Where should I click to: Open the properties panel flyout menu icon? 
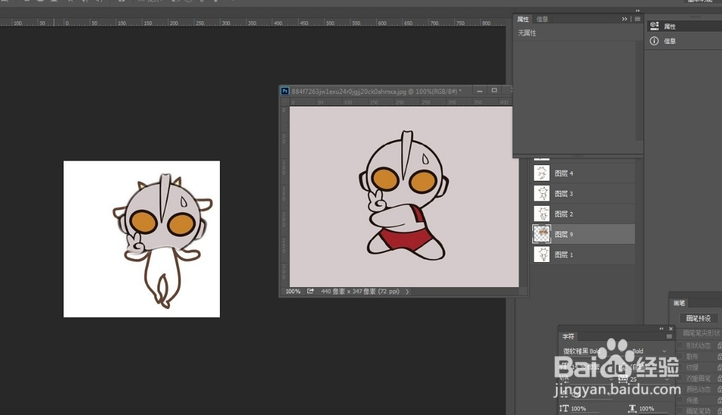click(637, 19)
